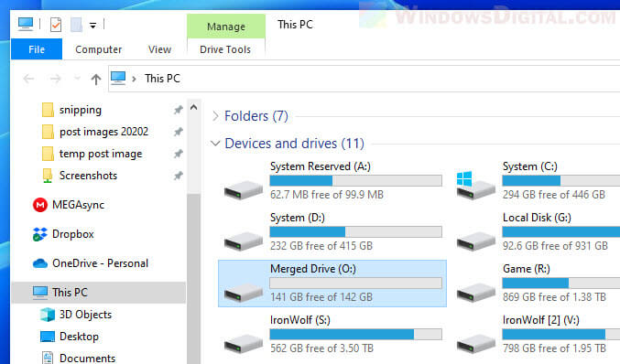Click the This PC icon in title bar
Image resolution: width=620 pixels, height=364 pixels.
tap(26, 25)
